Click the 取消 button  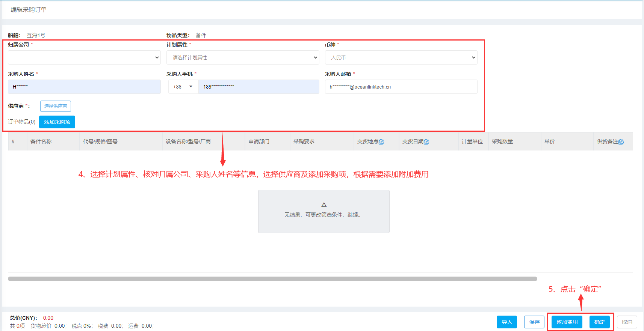(x=627, y=322)
